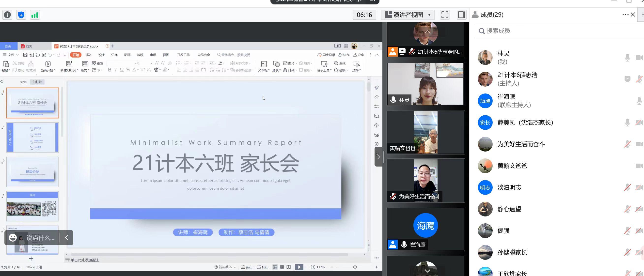Enter full screen mode icon
Viewport: 644px width, 276px height.
point(445,15)
